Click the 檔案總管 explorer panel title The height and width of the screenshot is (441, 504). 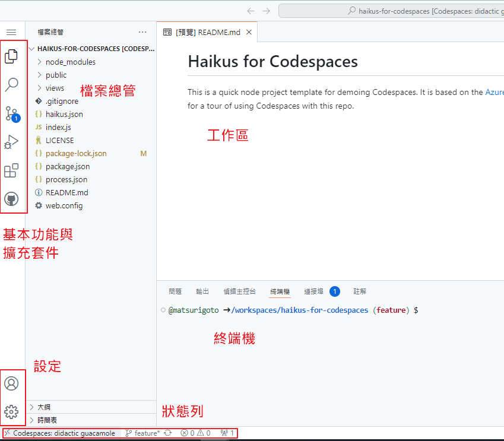coord(50,32)
